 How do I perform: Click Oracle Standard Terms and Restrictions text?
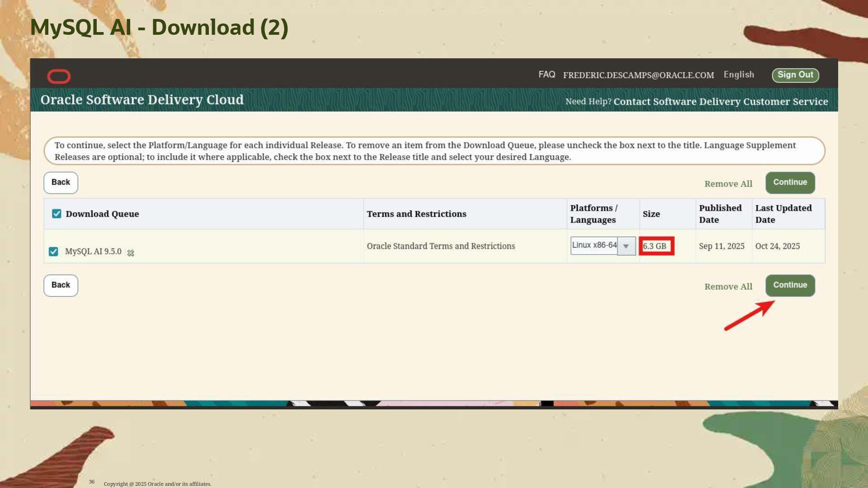tap(441, 246)
